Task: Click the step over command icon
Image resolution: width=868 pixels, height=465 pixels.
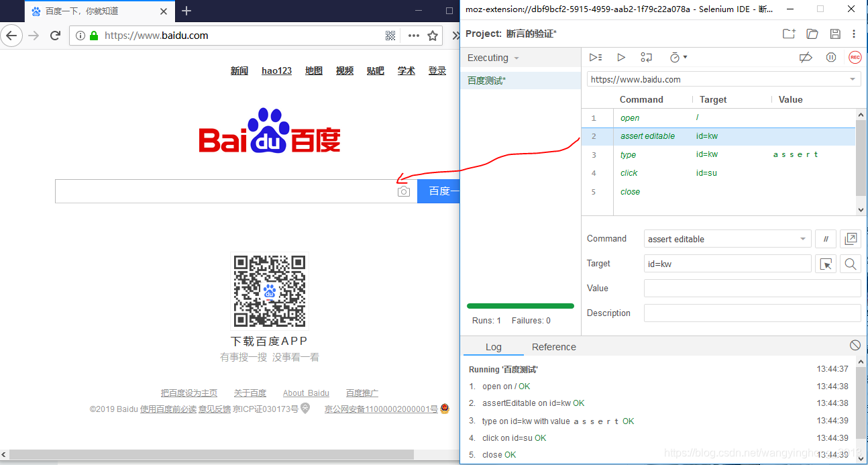Action: (647, 58)
